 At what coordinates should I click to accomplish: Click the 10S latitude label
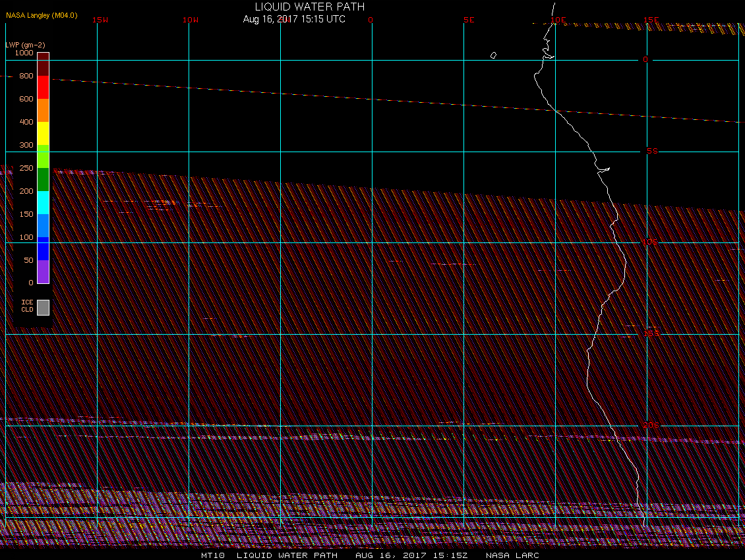pyautogui.click(x=650, y=242)
